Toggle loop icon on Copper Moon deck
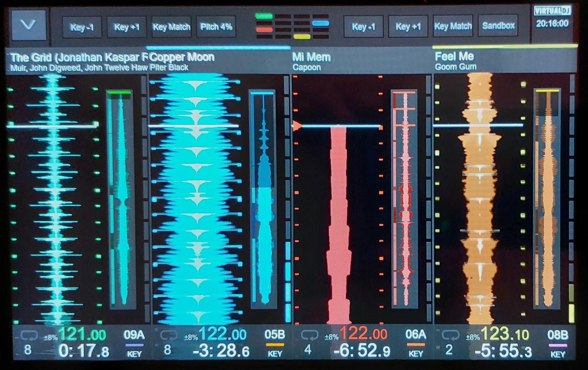The height and width of the screenshot is (370, 588). [x=169, y=336]
